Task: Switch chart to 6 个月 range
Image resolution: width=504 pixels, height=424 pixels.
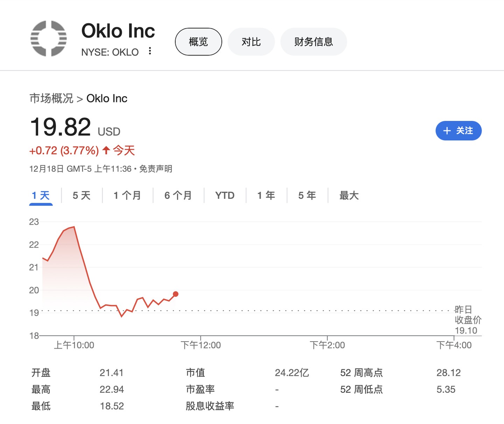Action: (178, 195)
